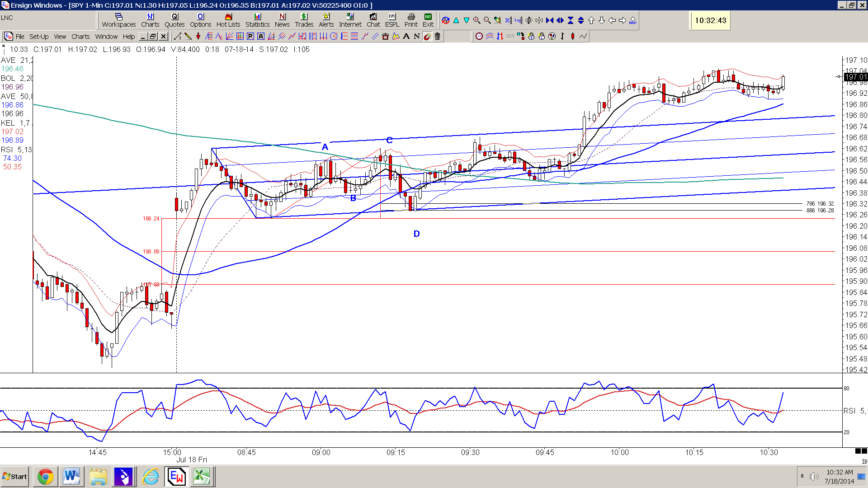
Task: Toggle candlestick chart type button
Action: click(x=572, y=36)
